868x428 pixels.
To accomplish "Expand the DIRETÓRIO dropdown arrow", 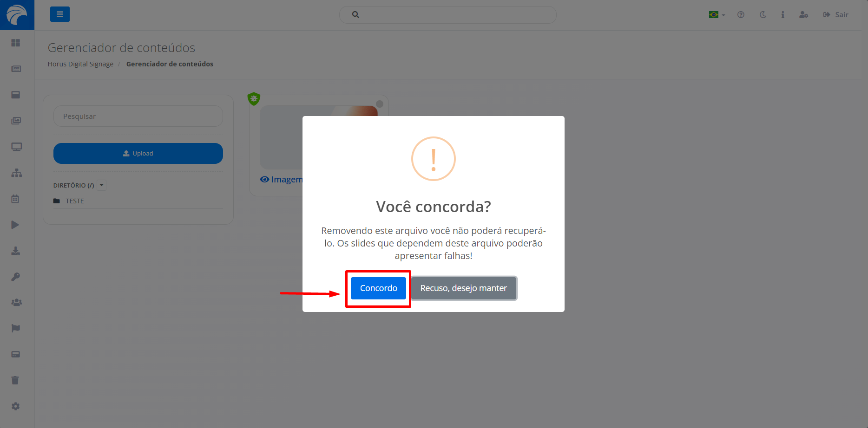I will [x=102, y=185].
